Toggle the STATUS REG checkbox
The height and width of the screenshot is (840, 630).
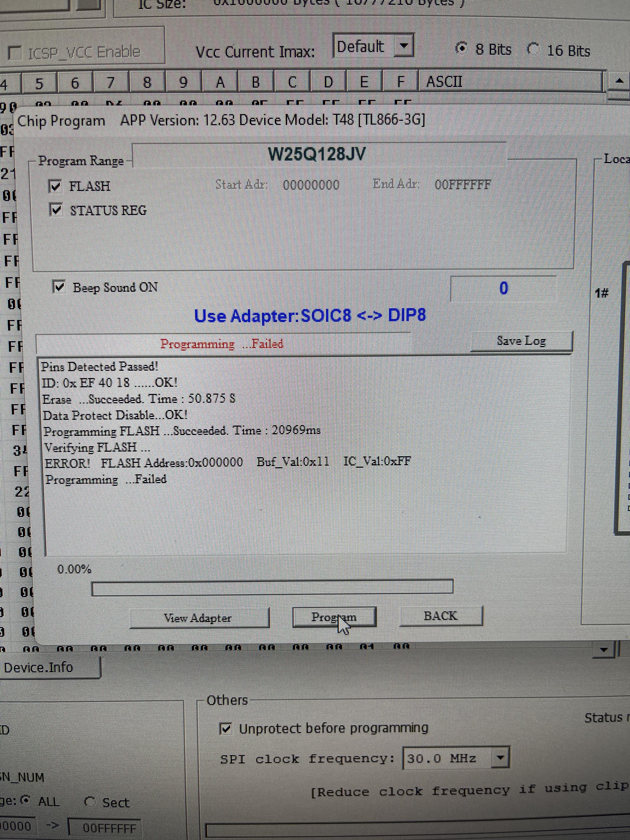56,210
